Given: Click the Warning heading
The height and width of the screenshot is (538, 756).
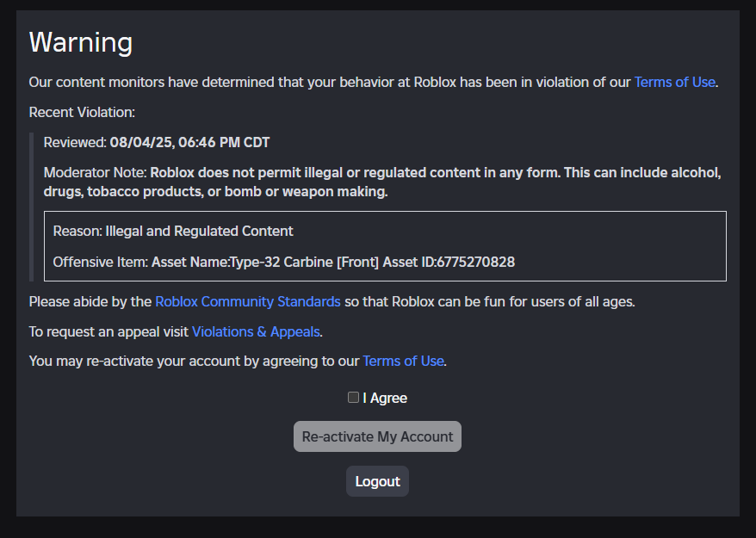Looking at the screenshot, I should point(81,41).
